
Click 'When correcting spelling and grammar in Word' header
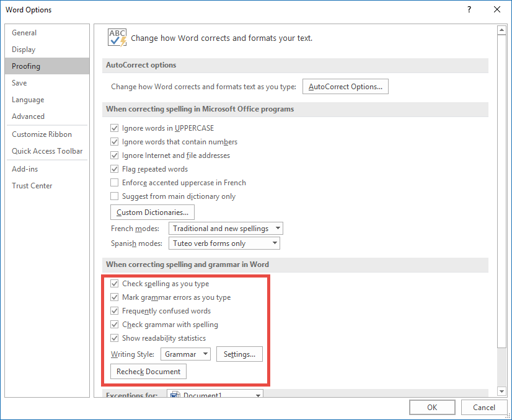point(187,265)
